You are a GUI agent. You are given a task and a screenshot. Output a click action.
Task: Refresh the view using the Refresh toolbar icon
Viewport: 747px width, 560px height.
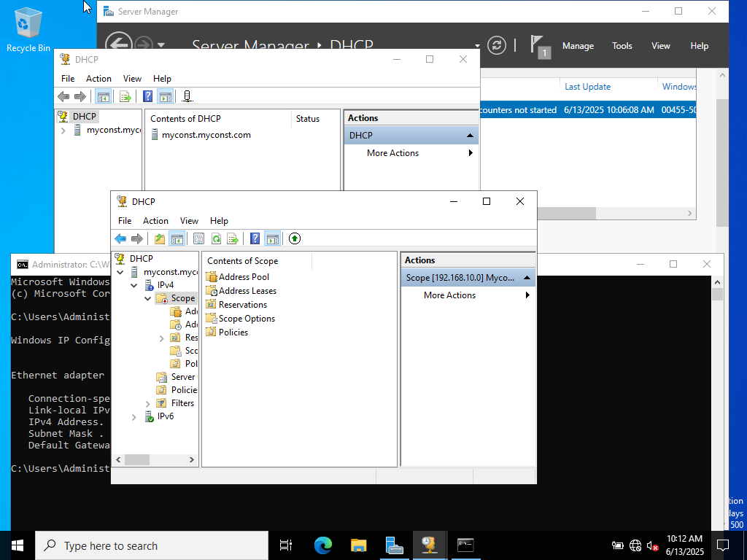[215, 238]
